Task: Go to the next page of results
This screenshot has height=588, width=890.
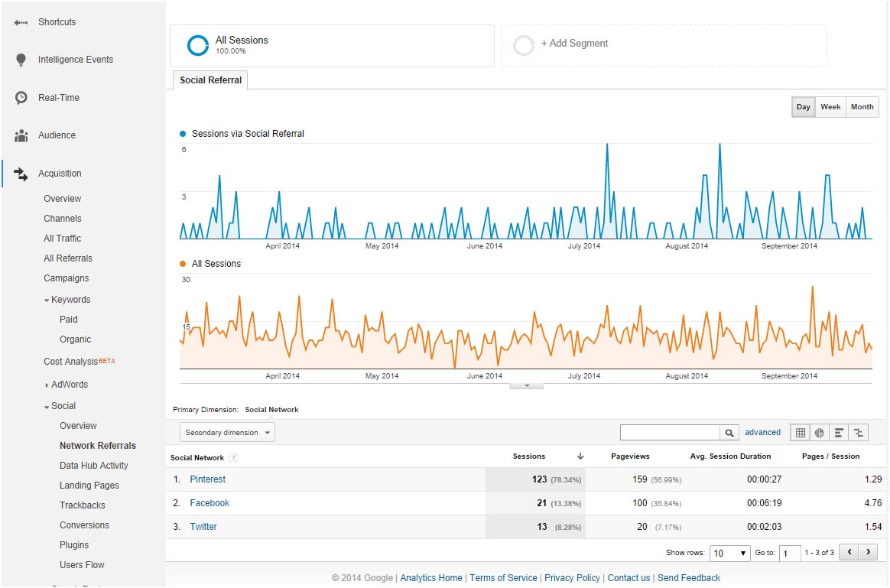Action: (x=868, y=552)
